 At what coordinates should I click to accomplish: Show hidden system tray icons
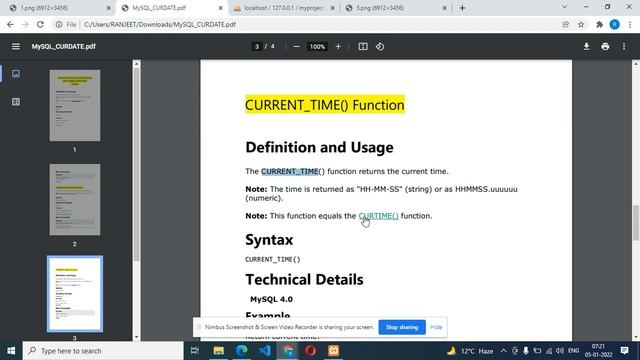pyautogui.click(x=503, y=351)
